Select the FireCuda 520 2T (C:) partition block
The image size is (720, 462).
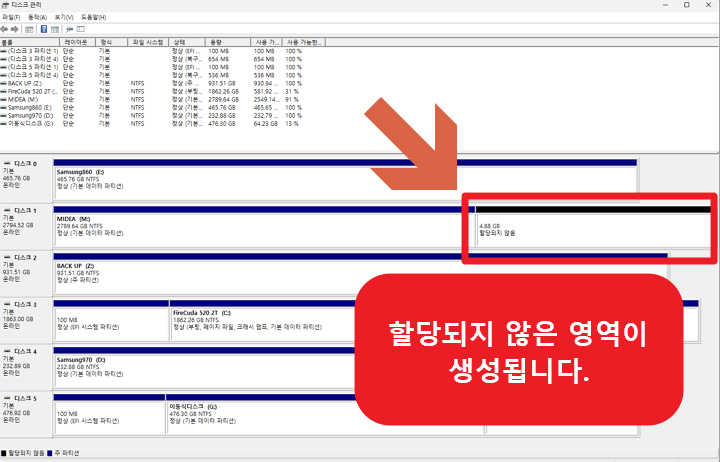[263, 321]
